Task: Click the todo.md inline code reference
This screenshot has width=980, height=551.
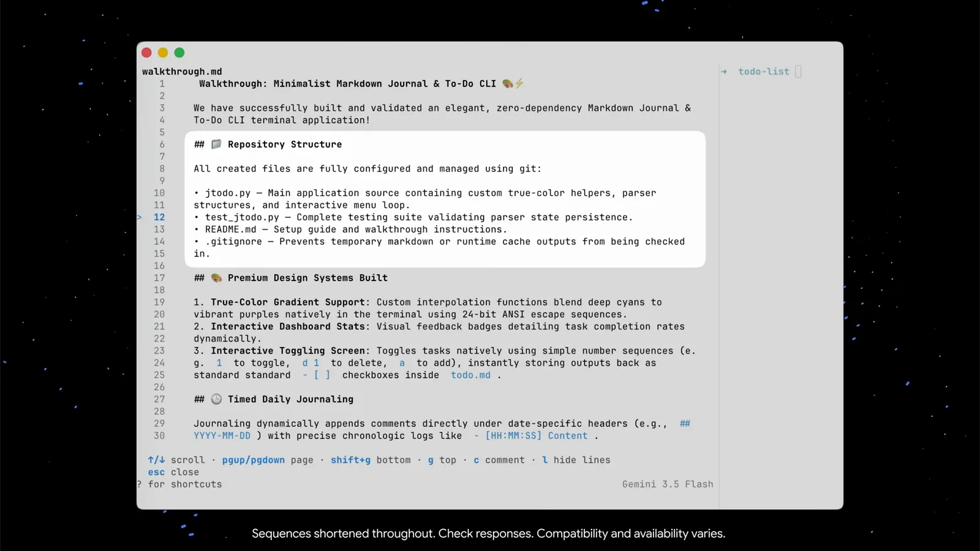Action: (x=470, y=375)
